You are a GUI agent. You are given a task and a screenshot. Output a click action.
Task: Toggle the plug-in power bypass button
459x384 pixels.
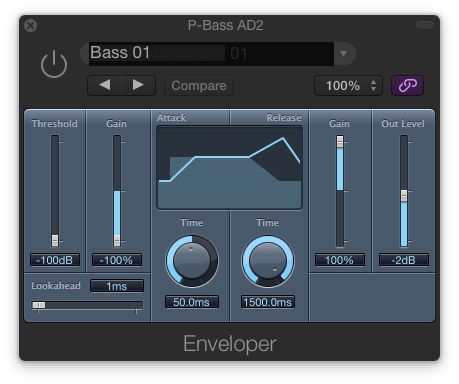[54, 64]
